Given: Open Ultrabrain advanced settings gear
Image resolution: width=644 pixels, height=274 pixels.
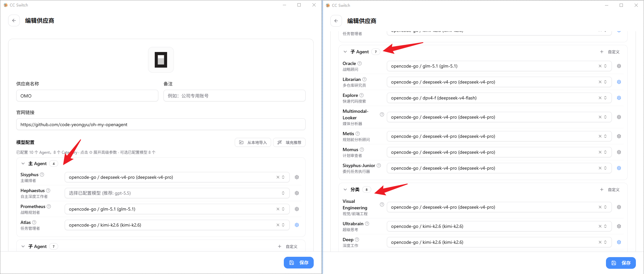Looking at the screenshot, I should click(x=619, y=226).
